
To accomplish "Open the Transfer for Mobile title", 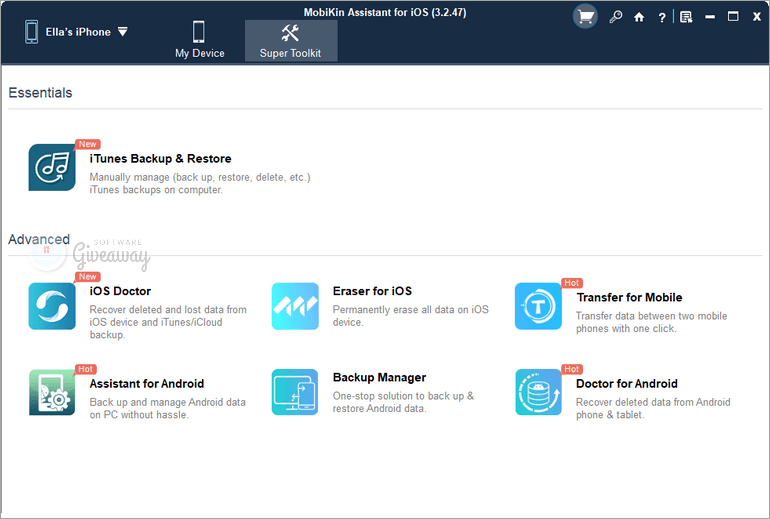I will [x=629, y=298].
